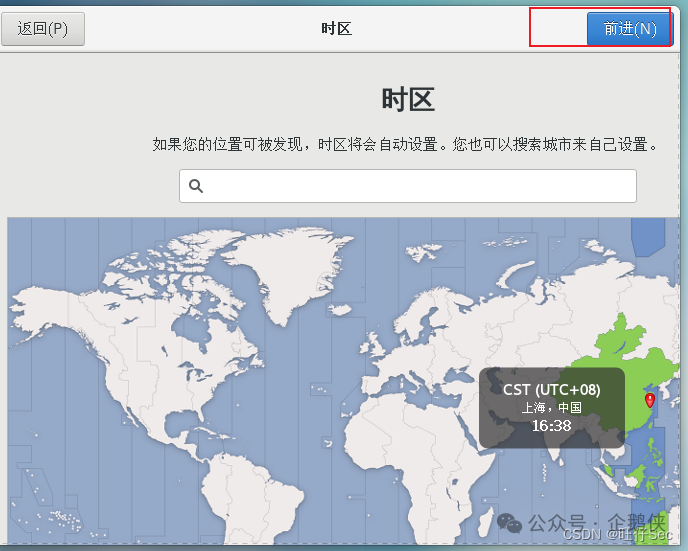Focus the city search input field
Viewport: 688px width, 551px height.
[408, 186]
